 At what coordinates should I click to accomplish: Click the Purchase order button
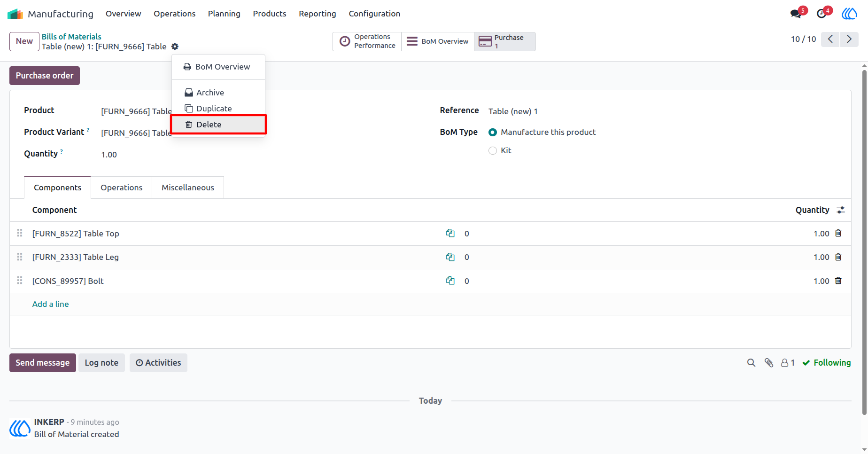tap(45, 76)
